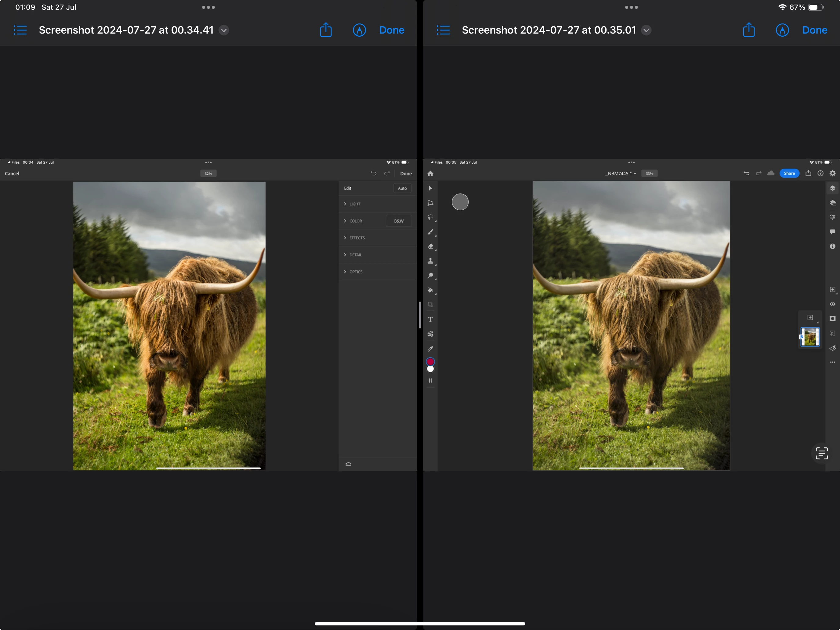Open multitasking three-dot menu of left pane
Screen dimensions: 840x630
[208, 7]
